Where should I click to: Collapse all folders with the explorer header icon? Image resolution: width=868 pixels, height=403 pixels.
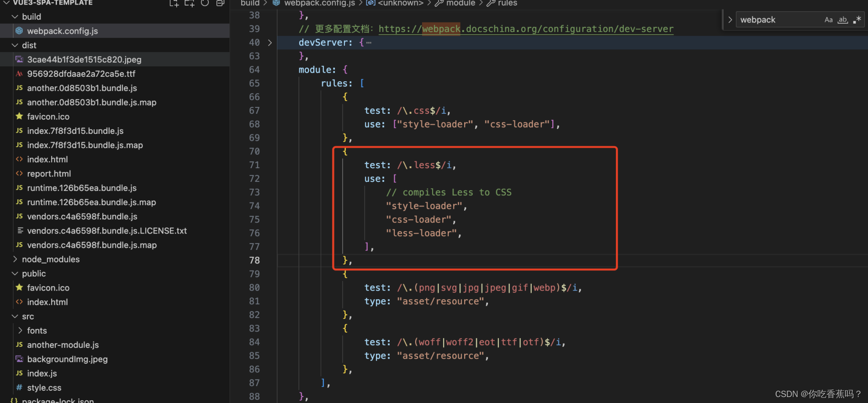click(220, 3)
